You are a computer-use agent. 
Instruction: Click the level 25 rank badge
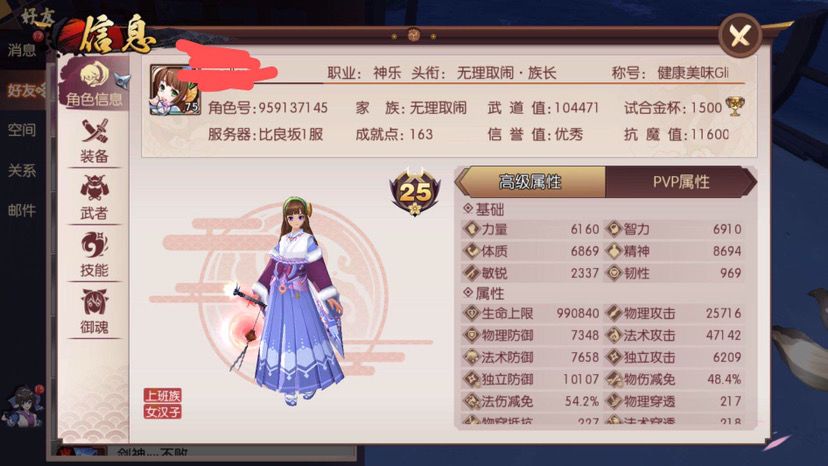coord(415,191)
